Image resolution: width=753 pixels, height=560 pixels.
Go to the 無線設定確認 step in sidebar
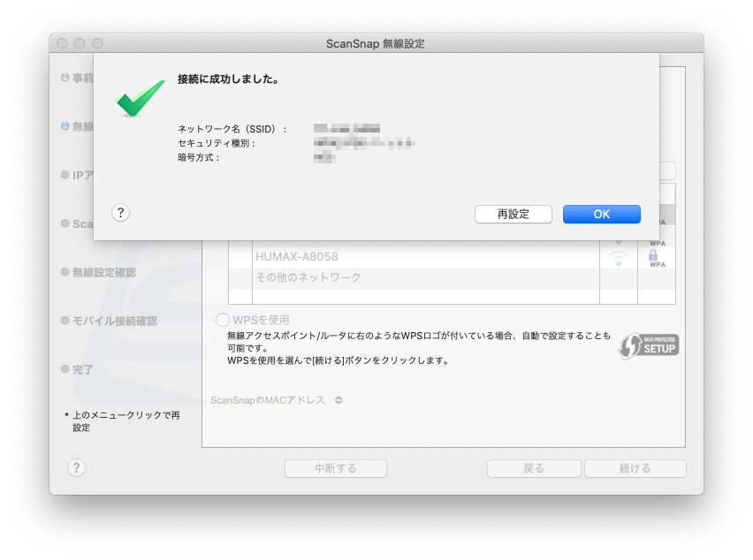pos(98,272)
